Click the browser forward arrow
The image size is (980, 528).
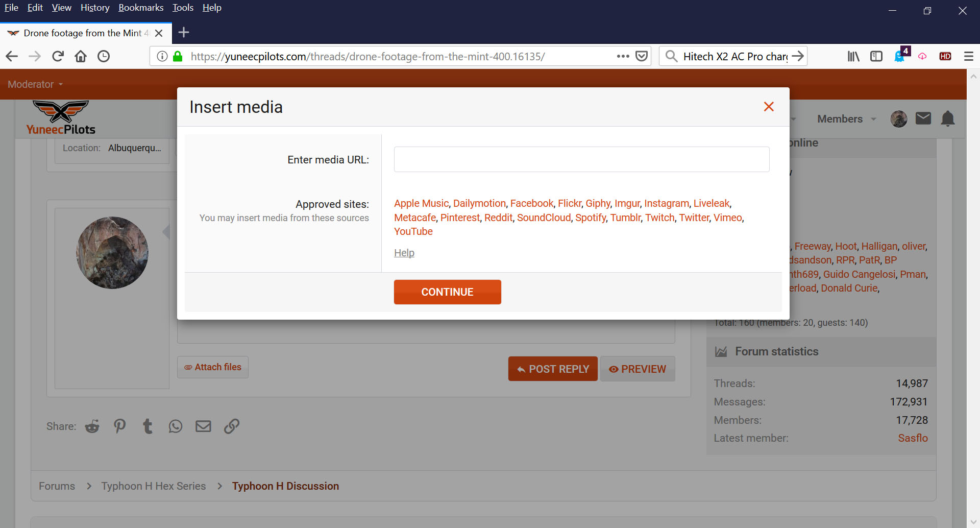35,56
